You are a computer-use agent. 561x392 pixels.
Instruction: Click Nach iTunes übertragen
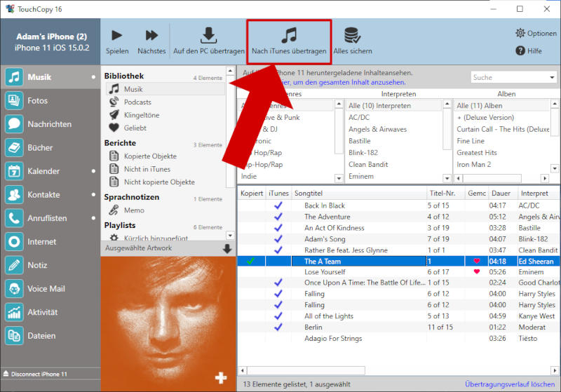[289, 42]
